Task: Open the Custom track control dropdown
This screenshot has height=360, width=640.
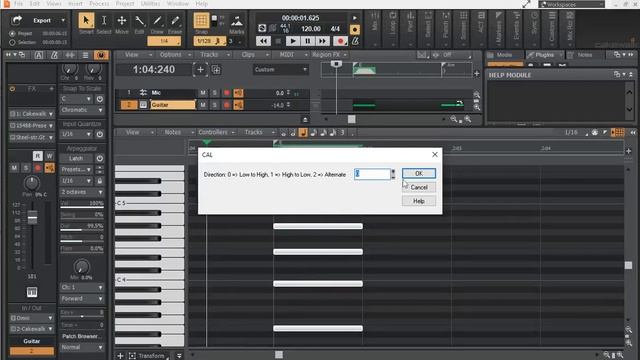Action: tap(280, 70)
